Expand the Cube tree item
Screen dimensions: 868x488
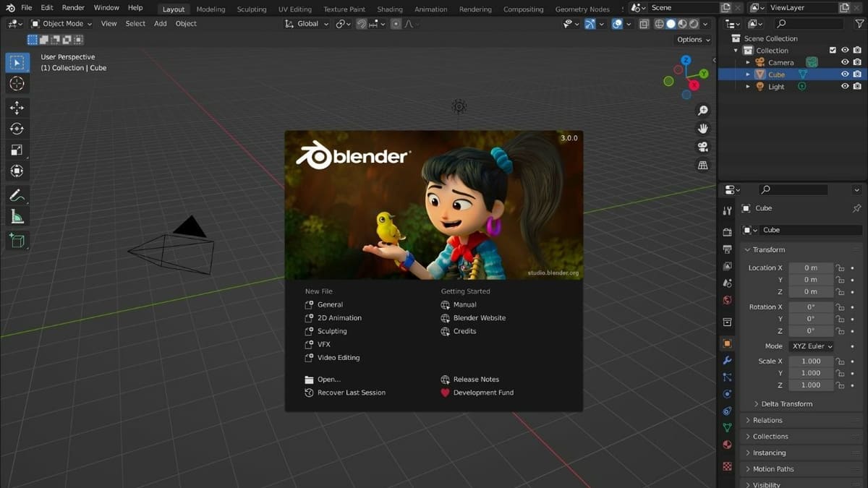click(x=748, y=74)
